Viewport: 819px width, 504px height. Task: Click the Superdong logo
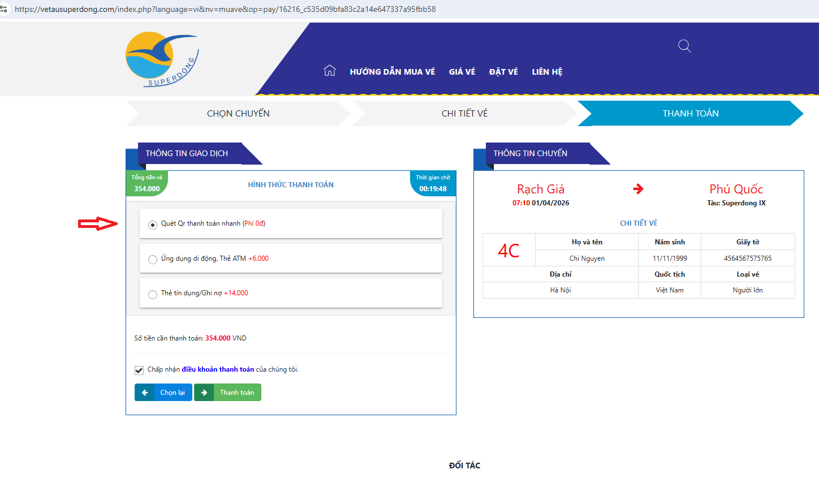tap(162, 59)
